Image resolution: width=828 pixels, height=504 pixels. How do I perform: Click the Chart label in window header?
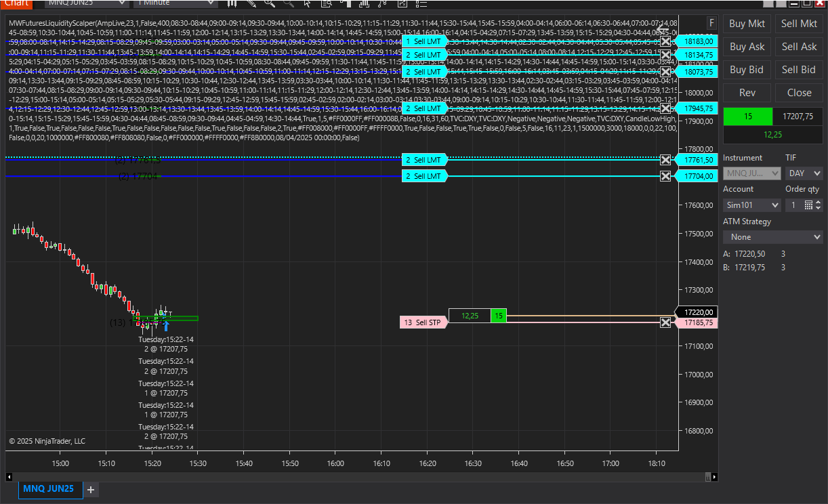16,3
